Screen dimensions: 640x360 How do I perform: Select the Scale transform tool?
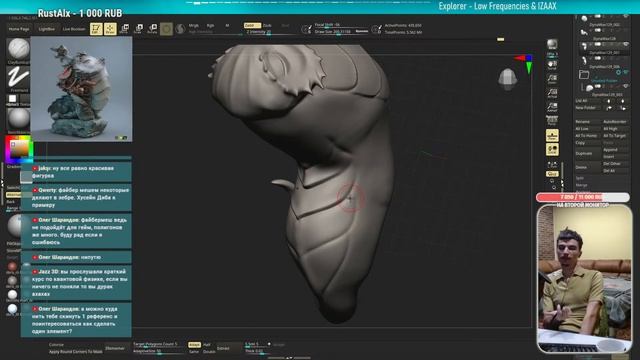(x=138, y=29)
